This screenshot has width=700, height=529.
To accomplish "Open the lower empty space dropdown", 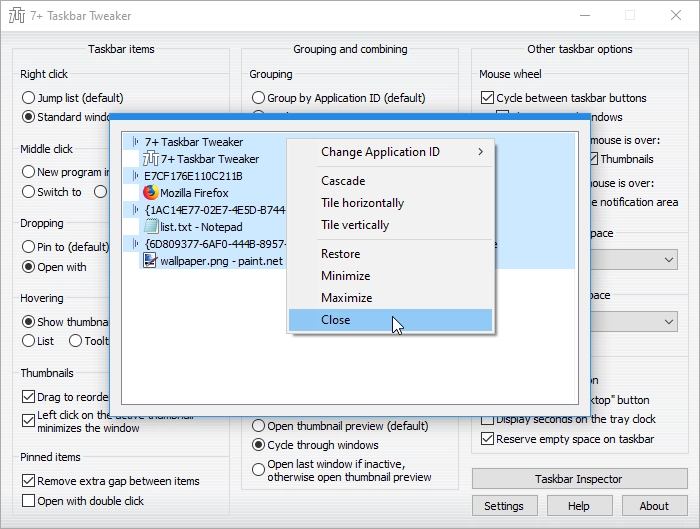I will tap(634, 322).
